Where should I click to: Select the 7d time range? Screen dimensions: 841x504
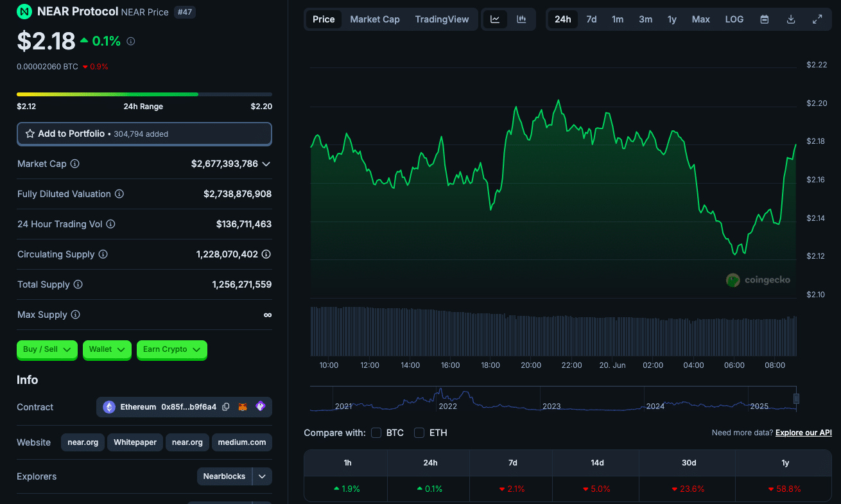tap(591, 19)
